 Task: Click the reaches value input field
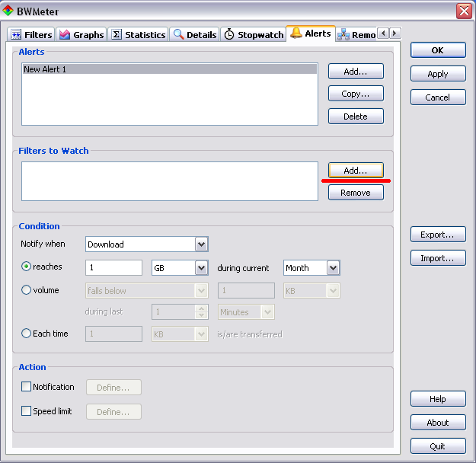pyautogui.click(x=113, y=268)
